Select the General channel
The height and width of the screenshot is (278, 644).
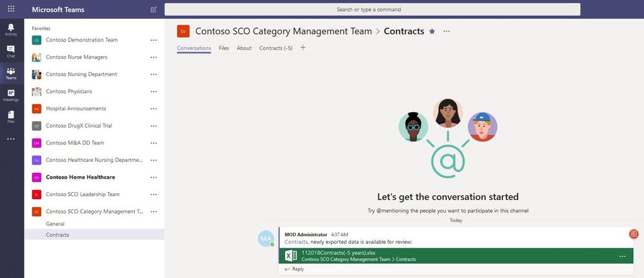pos(55,224)
